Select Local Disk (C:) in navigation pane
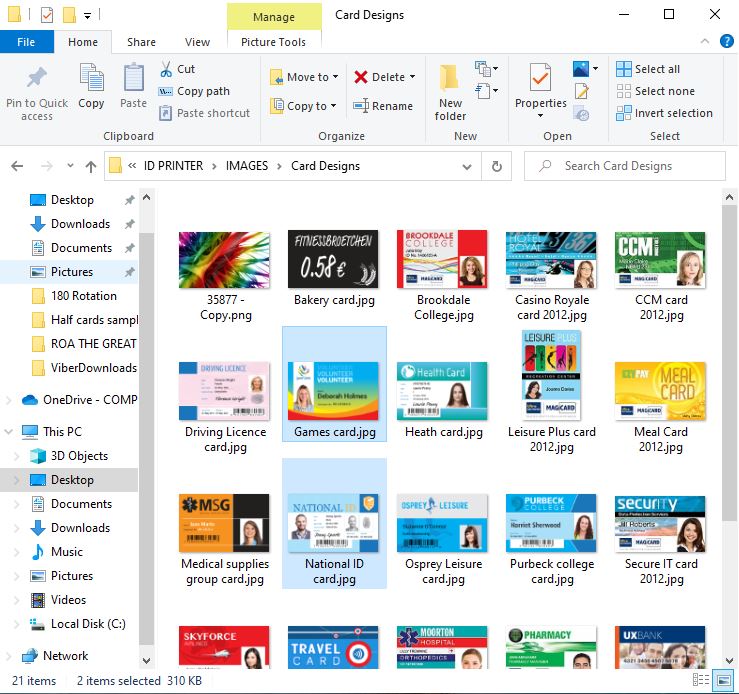The image size is (739, 694). tap(88, 624)
